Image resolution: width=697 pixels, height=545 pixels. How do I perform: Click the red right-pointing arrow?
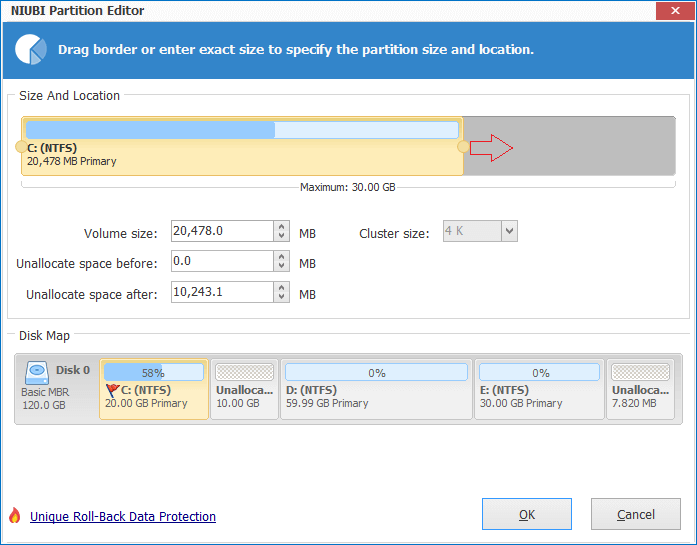[491, 148]
